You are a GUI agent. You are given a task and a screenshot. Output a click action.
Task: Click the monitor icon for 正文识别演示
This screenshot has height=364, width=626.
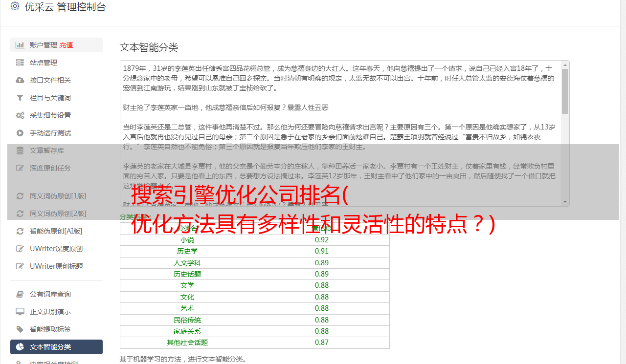[20, 312]
